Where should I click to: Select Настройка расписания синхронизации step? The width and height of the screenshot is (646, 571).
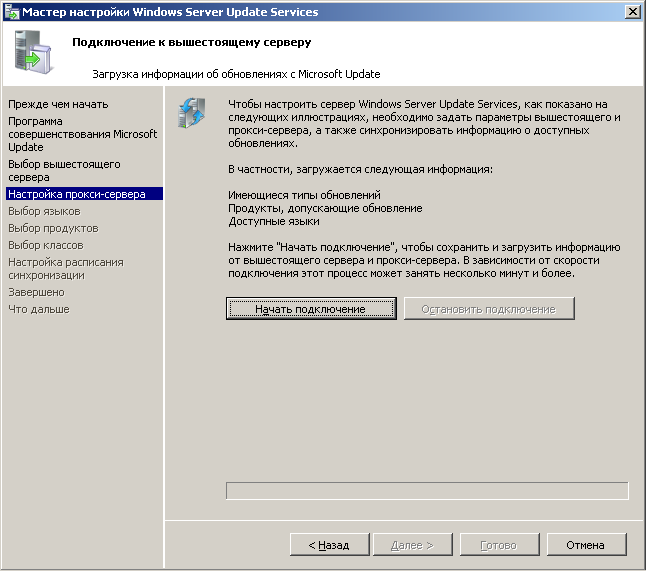click(66, 269)
